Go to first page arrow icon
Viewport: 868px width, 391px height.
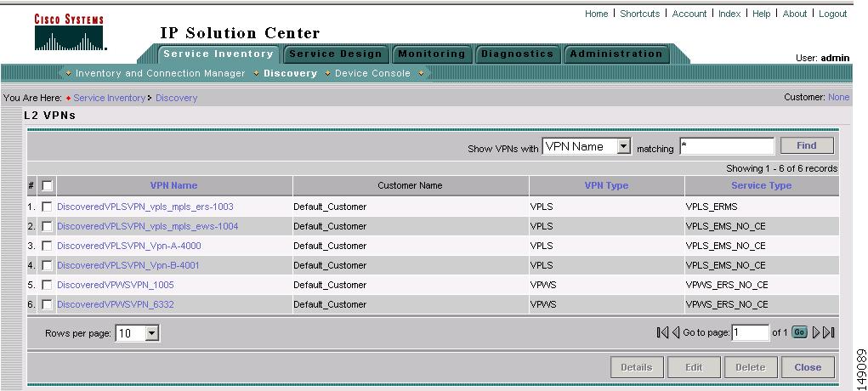[x=662, y=332]
